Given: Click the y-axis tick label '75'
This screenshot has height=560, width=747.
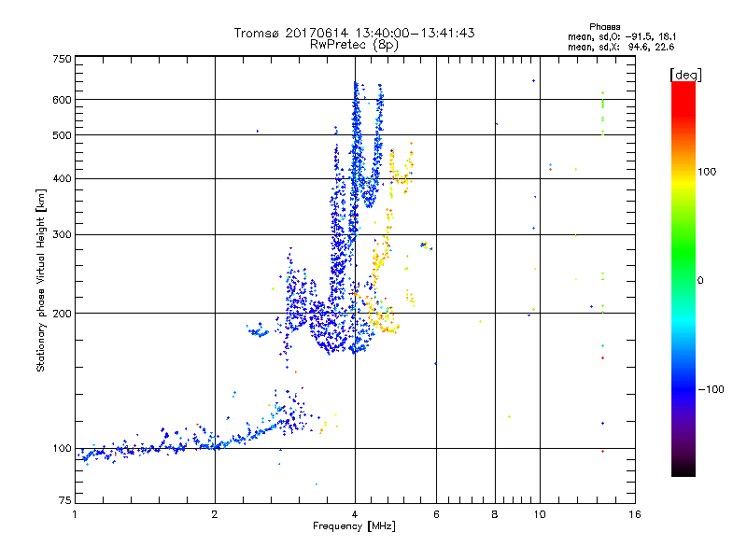Looking at the screenshot, I should [65, 500].
